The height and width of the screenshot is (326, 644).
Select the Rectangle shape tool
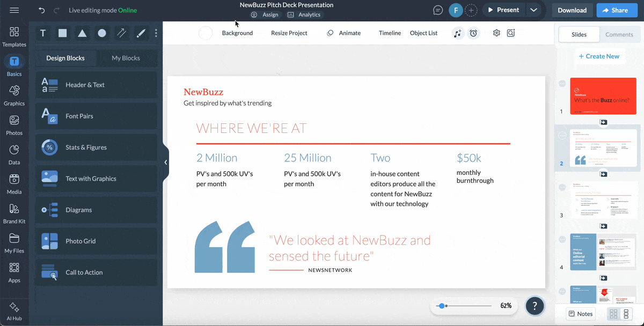[x=62, y=33]
